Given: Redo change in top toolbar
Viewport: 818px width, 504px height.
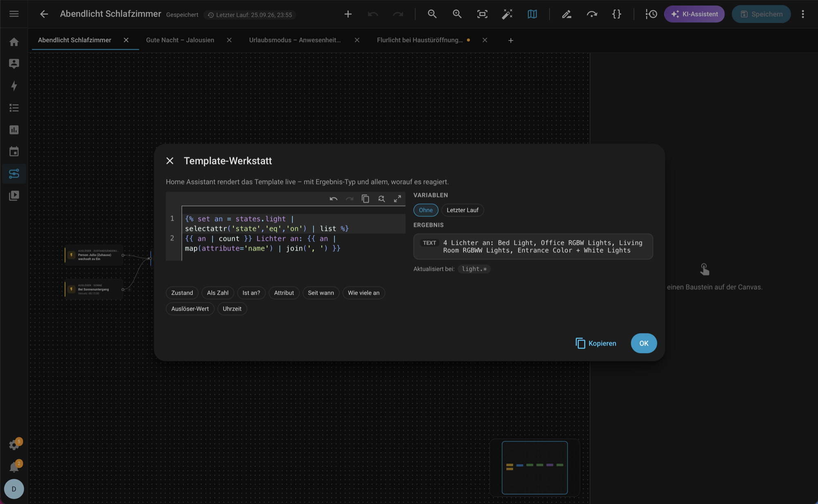Looking at the screenshot, I should click(x=398, y=14).
